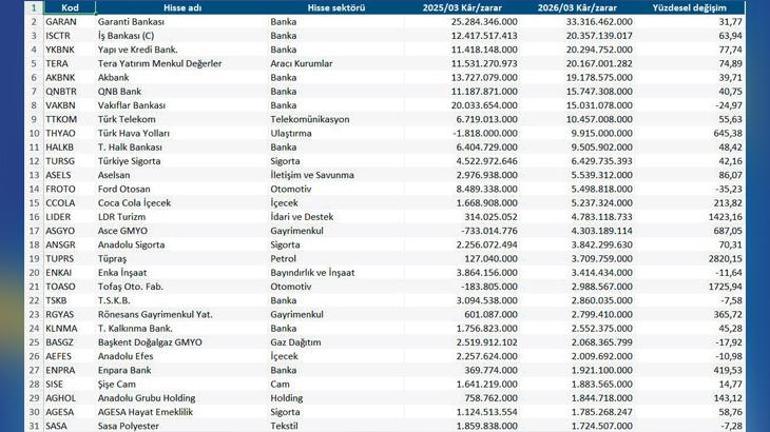Select the Hisse sektörü header cell
Screen dimensions: 770x432
[336, 8]
